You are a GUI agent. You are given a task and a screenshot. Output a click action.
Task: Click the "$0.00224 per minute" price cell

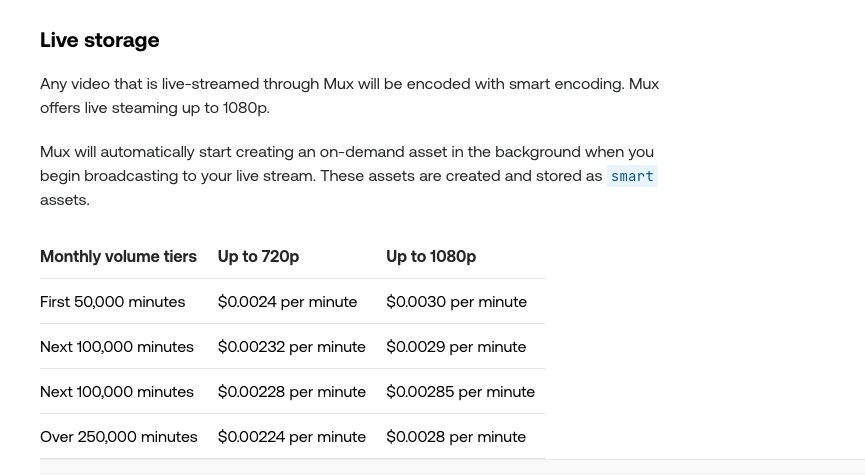[292, 436]
